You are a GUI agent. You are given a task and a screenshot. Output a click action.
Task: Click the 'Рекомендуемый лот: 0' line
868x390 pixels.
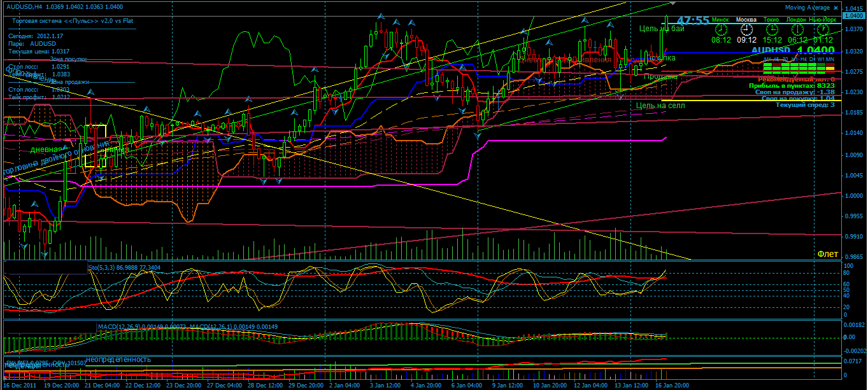[795, 79]
